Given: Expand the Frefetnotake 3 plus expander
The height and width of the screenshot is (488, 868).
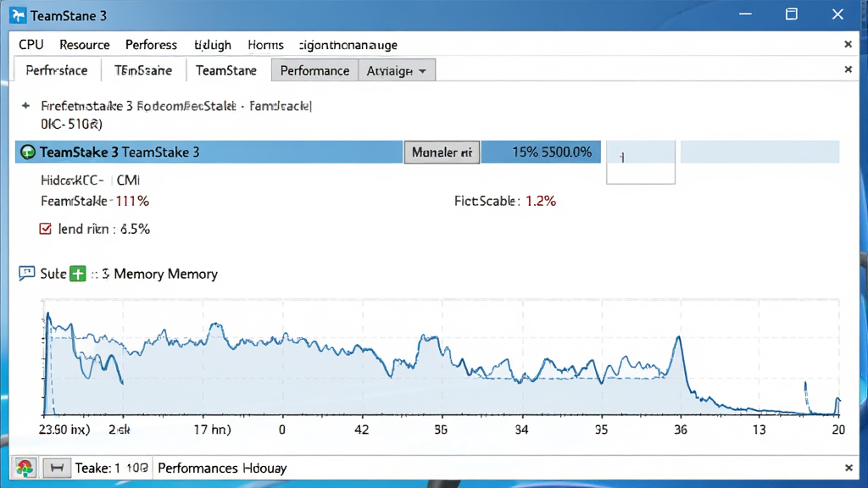Looking at the screenshot, I should click(25, 106).
